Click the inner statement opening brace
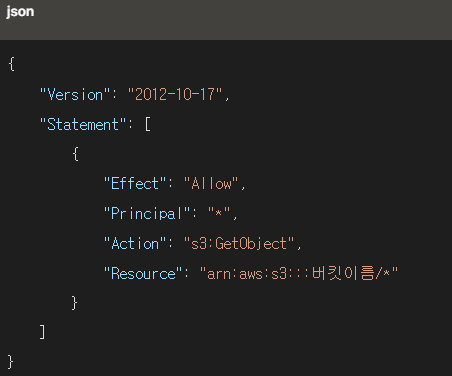The image size is (452, 376). (x=76, y=154)
